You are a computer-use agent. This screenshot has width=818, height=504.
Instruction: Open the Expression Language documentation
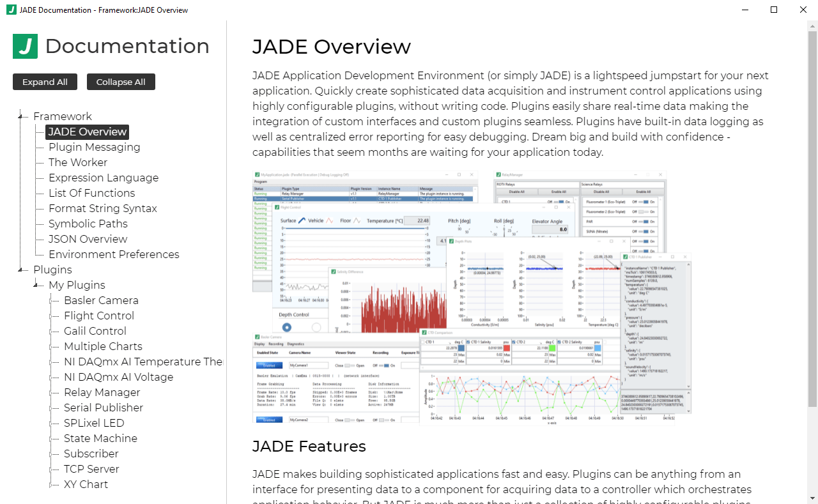[103, 178]
